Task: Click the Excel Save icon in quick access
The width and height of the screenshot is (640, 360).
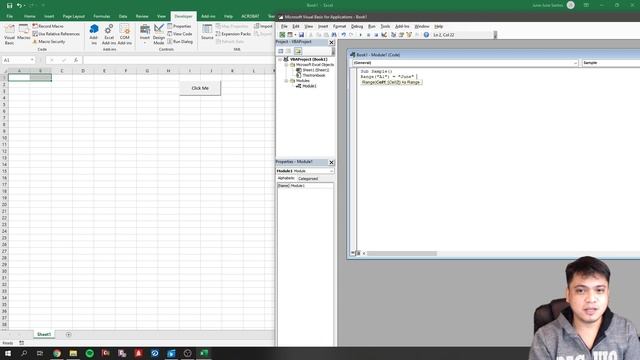Action: tap(9, 5)
